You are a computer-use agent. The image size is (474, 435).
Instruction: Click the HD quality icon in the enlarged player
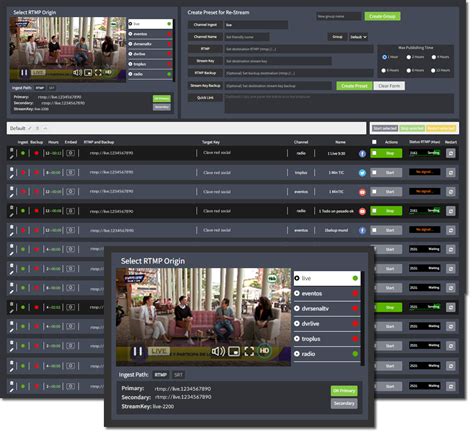pos(264,351)
